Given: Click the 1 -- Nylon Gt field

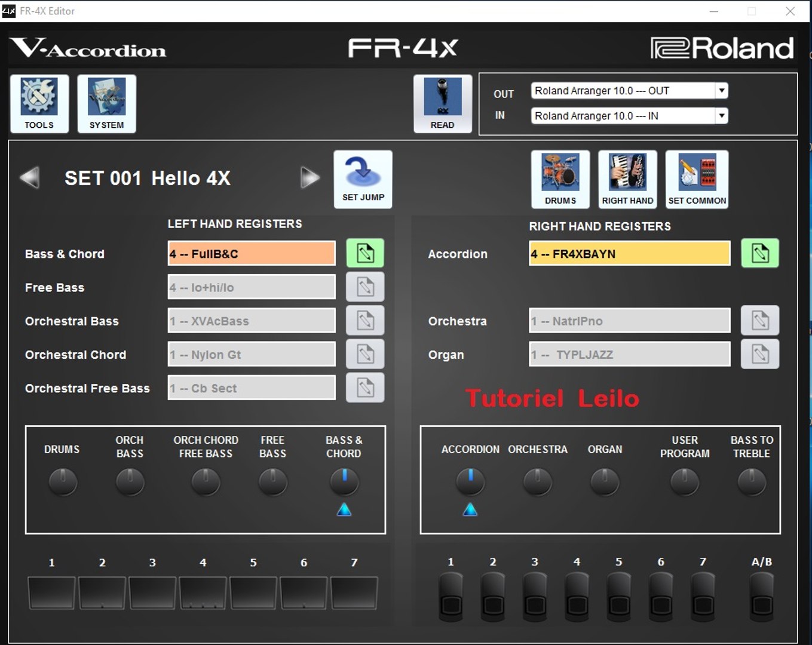Looking at the screenshot, I should 252,354.
